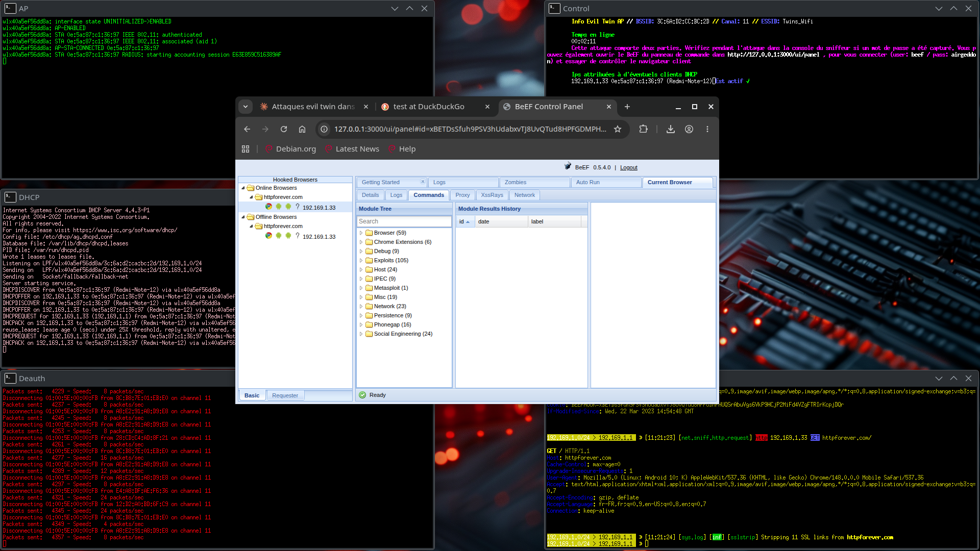Switch to the XssRays tab

point(492,195)
